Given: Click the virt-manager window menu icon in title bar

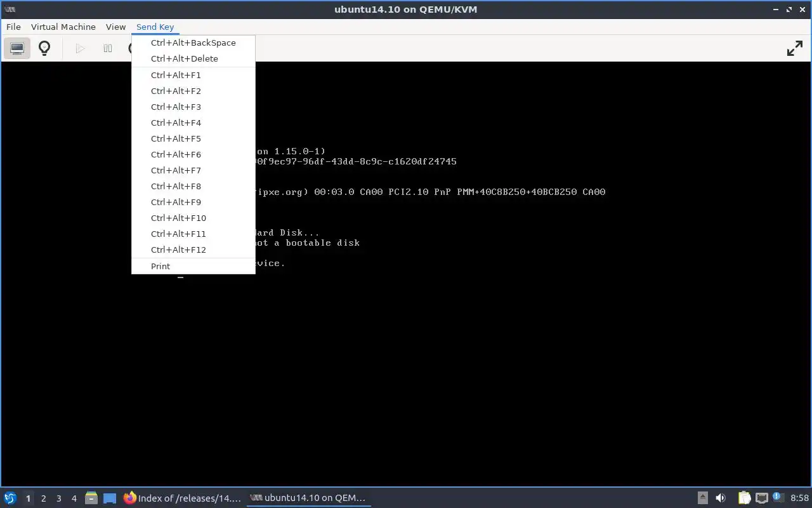Looking at the screenshot, I should [10, 10].
